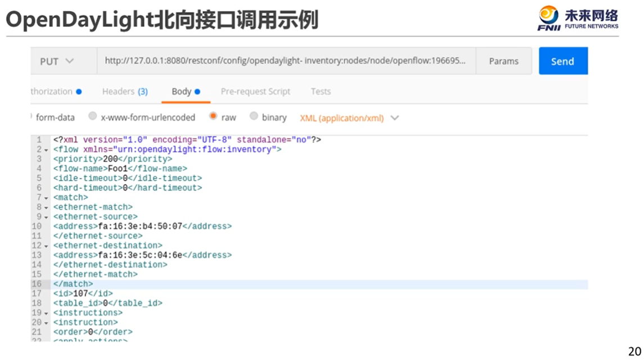Screen dimensions: 644x363
Task: Open the Params editor
Action: click(x=503, y=61)
